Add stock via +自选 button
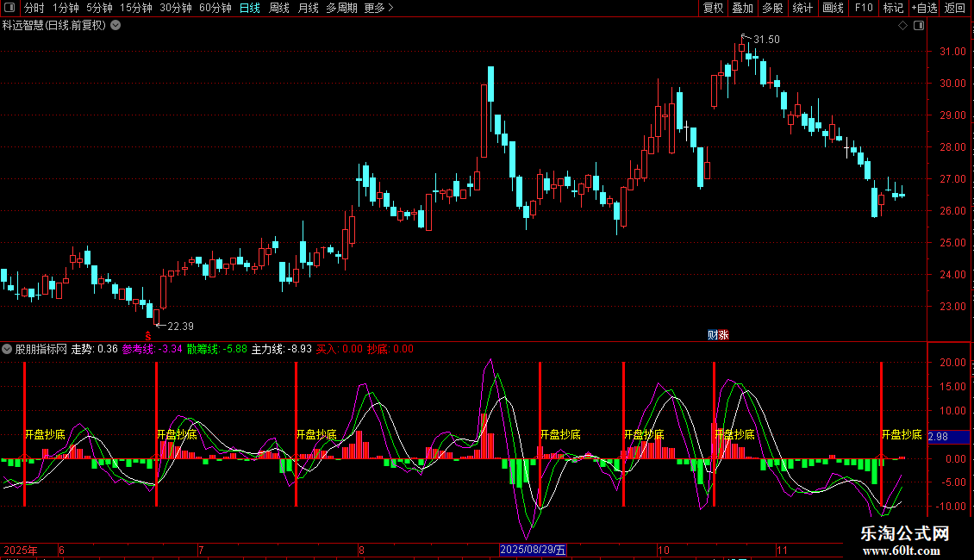The height and width of the screenshot is (560, 974). tap(924, 8)
